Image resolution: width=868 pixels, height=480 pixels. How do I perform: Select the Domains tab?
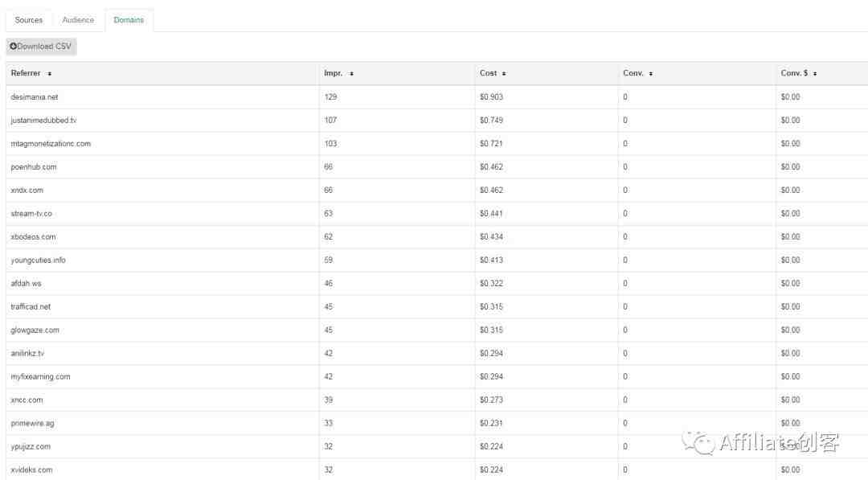coord(129,20)
